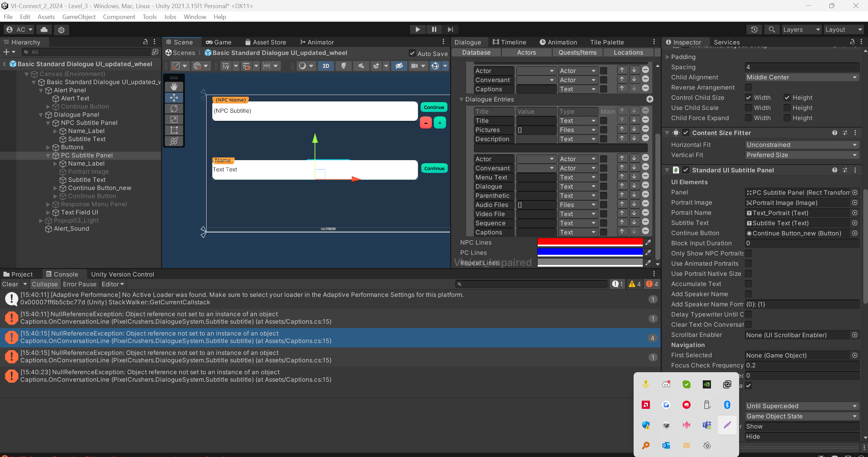Toggle the console Collapse button
Screen dimensions: 868x457
coord(45,284)
